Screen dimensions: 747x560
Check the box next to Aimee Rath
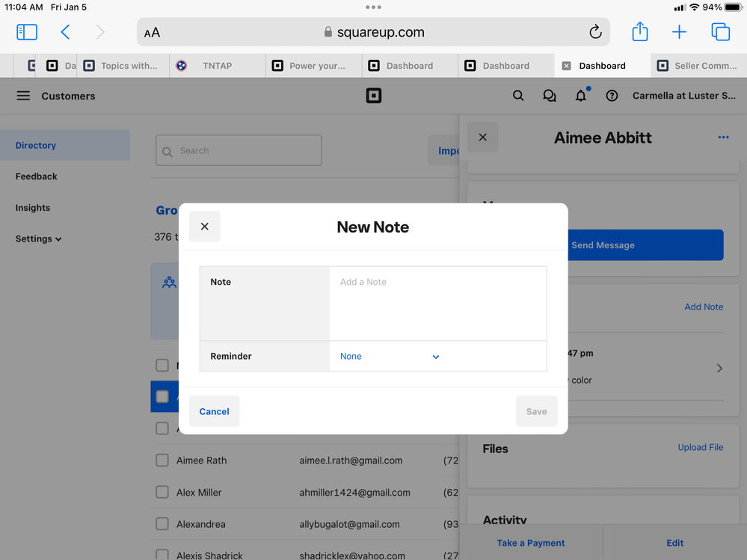(162, 461)
